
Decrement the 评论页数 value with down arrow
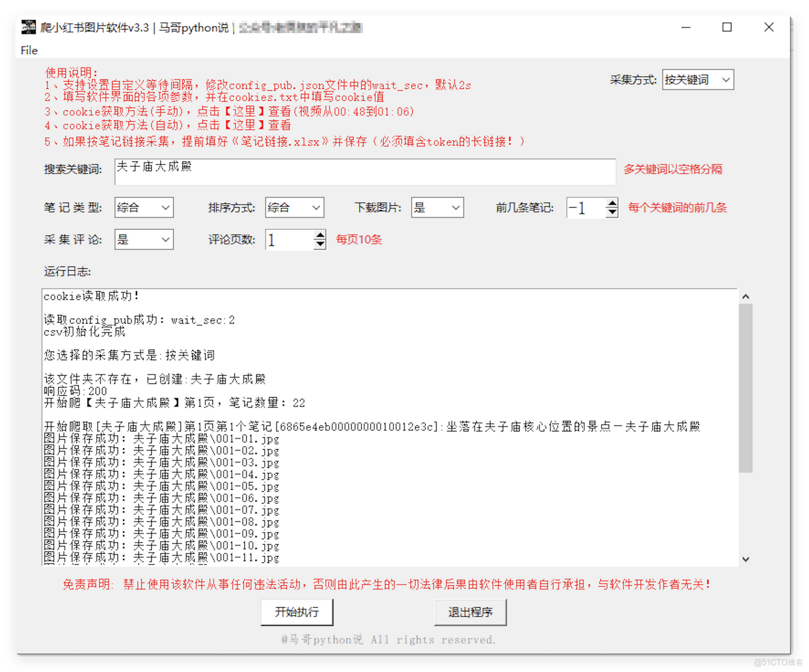click(x=319, y=244)
